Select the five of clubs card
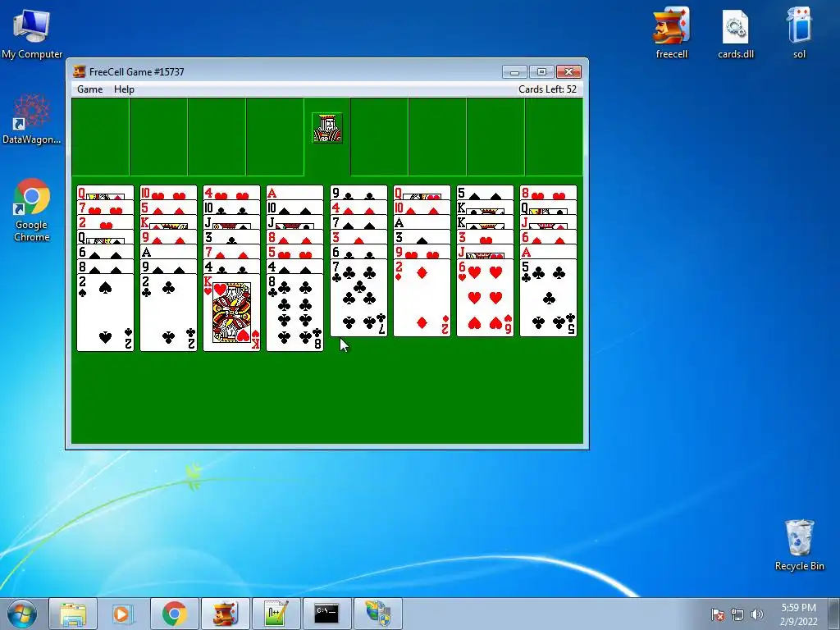This screenshot has width=840, height=630. 548,298
